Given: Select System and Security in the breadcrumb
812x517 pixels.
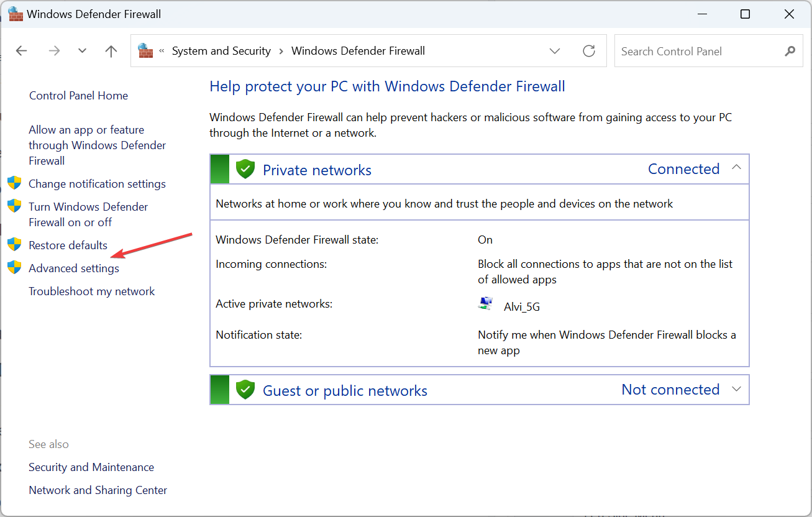Looking at the screenshot, I should coord(221,50).
